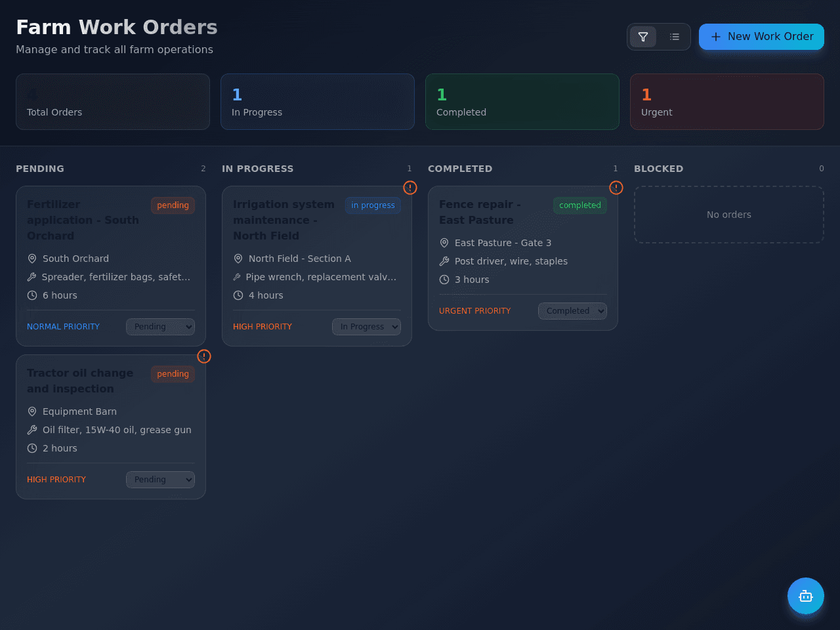The height and width of the screenshot is (630, 840).
Task: Click alert icon on Irrigation system card
Action: [410, 188]
